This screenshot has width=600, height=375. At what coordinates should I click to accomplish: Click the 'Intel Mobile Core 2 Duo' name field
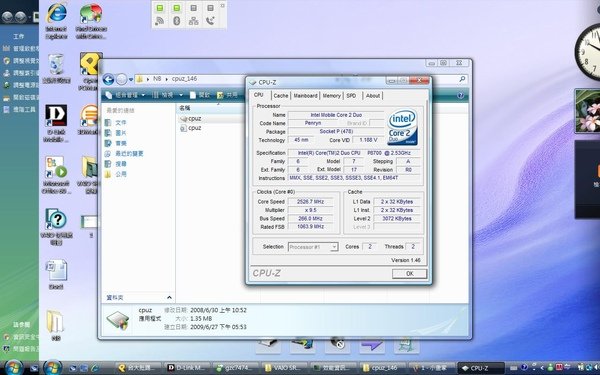(x=336, y=115)
